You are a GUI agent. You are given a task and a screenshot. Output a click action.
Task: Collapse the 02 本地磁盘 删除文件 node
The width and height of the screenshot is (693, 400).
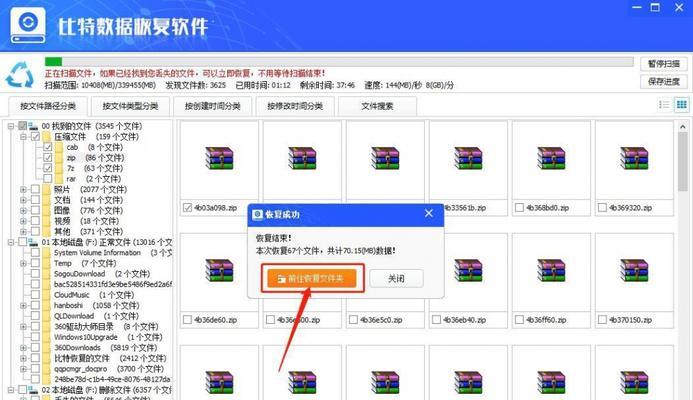coord(11,389)
